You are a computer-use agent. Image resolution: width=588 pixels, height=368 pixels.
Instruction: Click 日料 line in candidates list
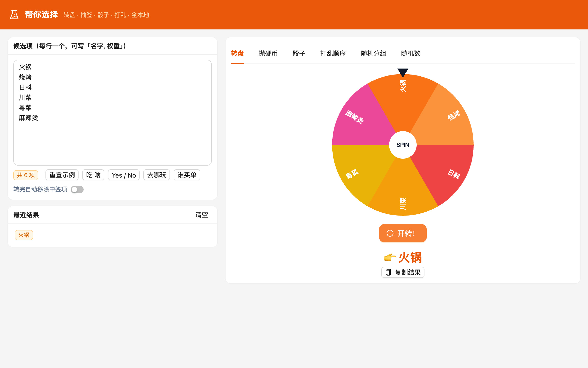25,87
